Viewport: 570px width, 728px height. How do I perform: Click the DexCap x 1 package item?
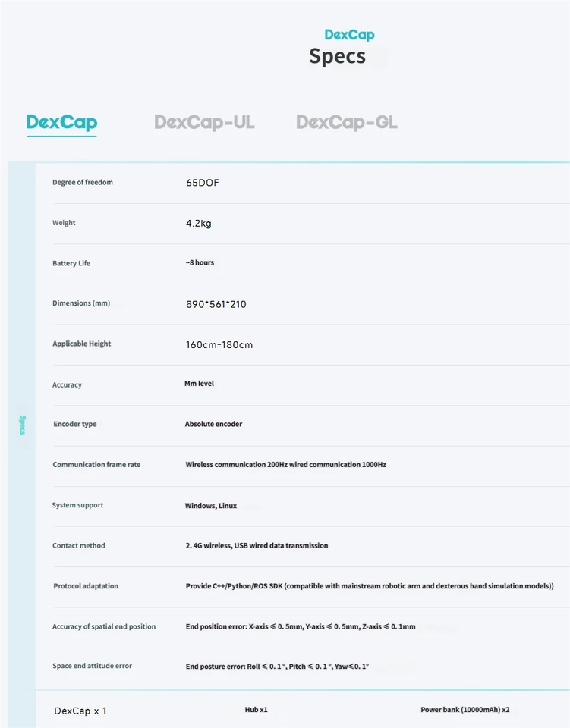click(x=80, y=711)
